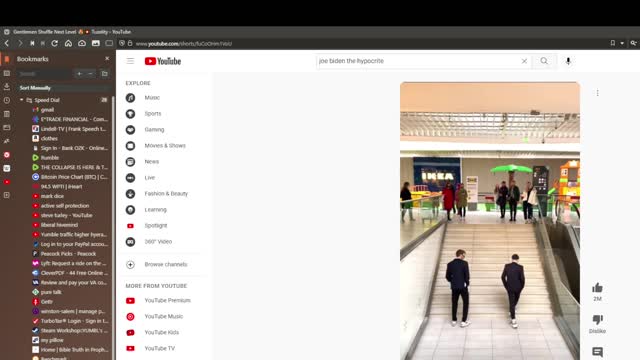640x360 pixels.
Task: Open the TurboTax Login bookmark
Action: point(70,321)
